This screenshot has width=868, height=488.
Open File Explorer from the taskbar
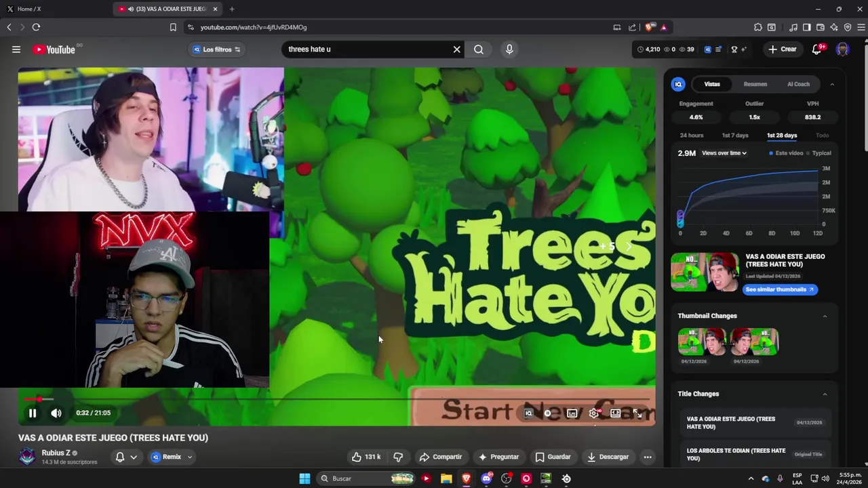tap(446, 479)
